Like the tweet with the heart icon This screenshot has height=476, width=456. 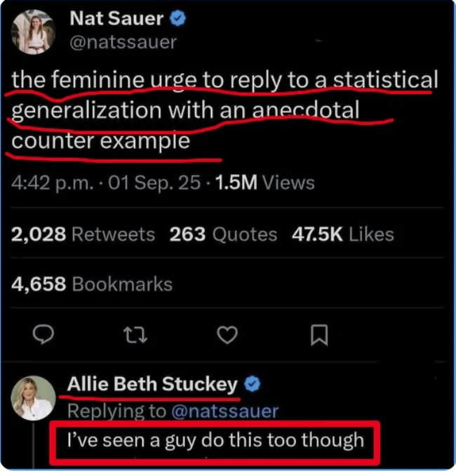pos(227,335)
